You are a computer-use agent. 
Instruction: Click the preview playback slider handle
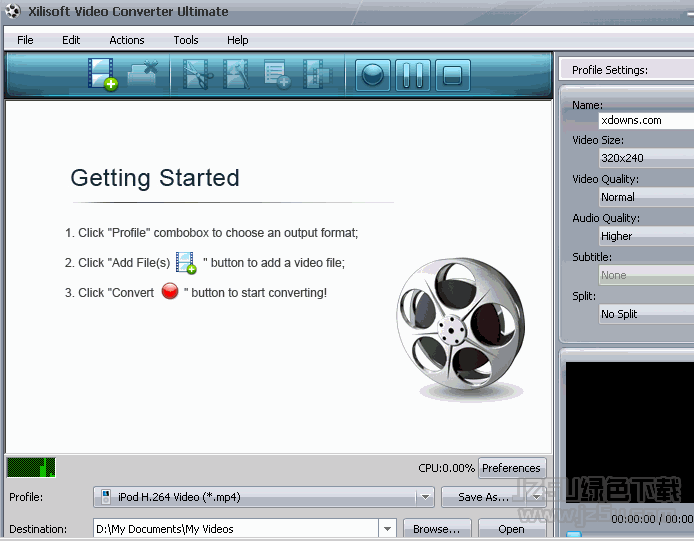coord(574,535)
